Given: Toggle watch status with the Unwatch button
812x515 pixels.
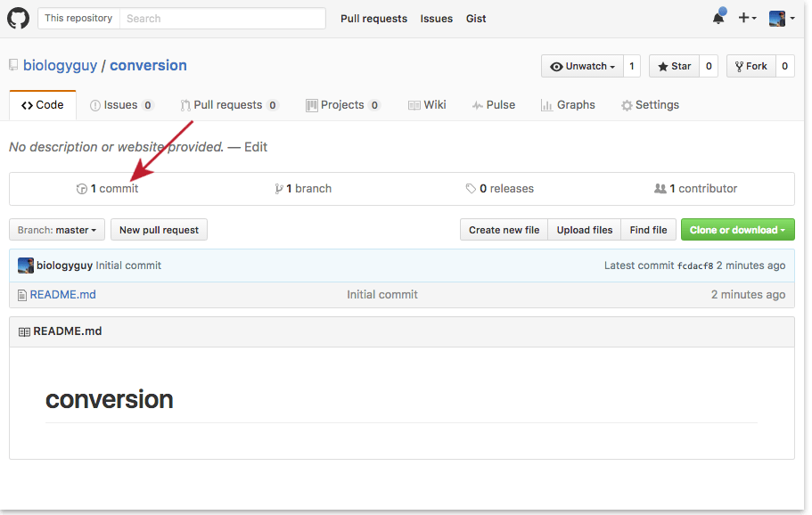Looking at the screenshot, I should [581, 65].
